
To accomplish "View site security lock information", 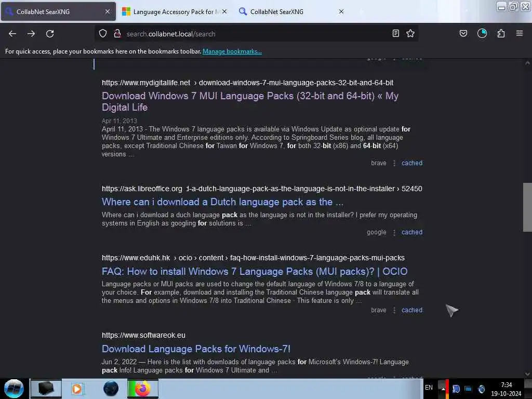I will tap(117, 33).
